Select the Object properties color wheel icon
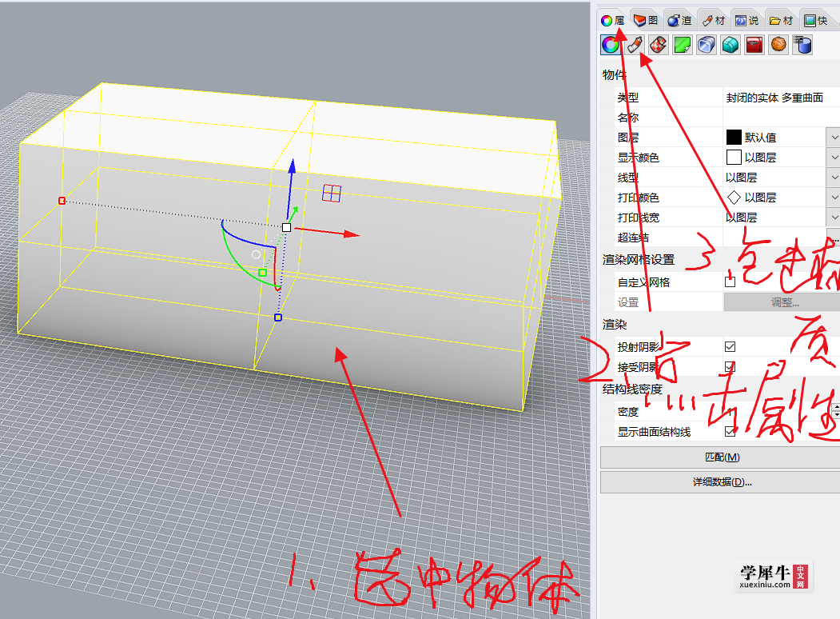The height and width of the screenshot is (619, 840). pos(611,45)
